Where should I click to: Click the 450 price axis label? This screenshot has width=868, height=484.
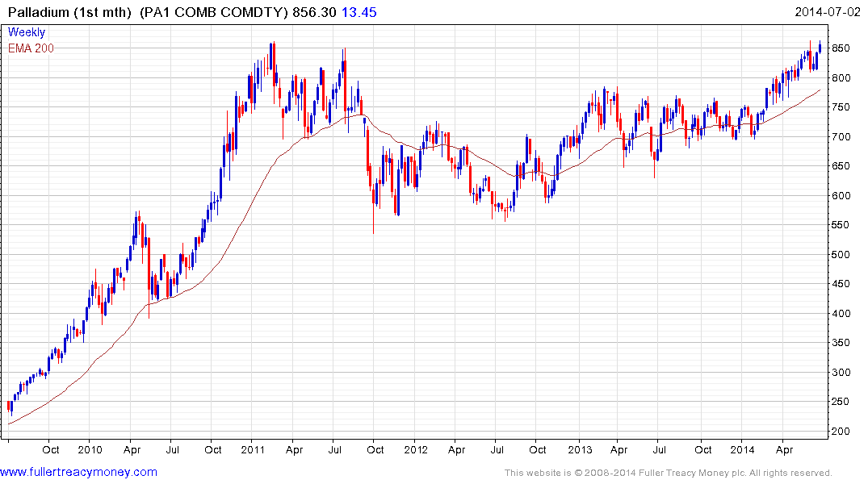coord(841,284)
